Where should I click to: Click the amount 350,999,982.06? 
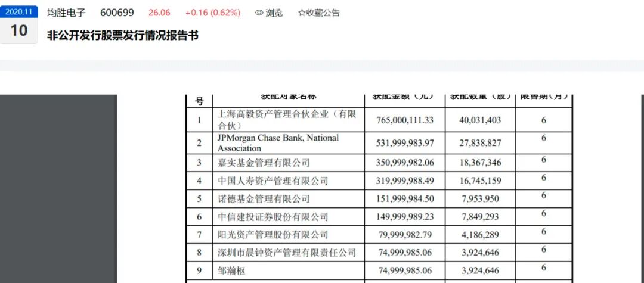click(404, 163)
